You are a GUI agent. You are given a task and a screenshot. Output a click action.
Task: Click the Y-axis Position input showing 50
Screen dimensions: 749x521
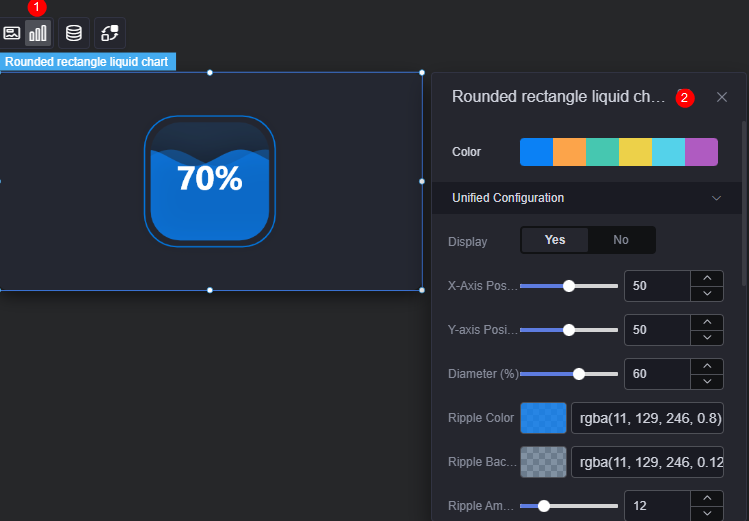(x=657, y=330)
